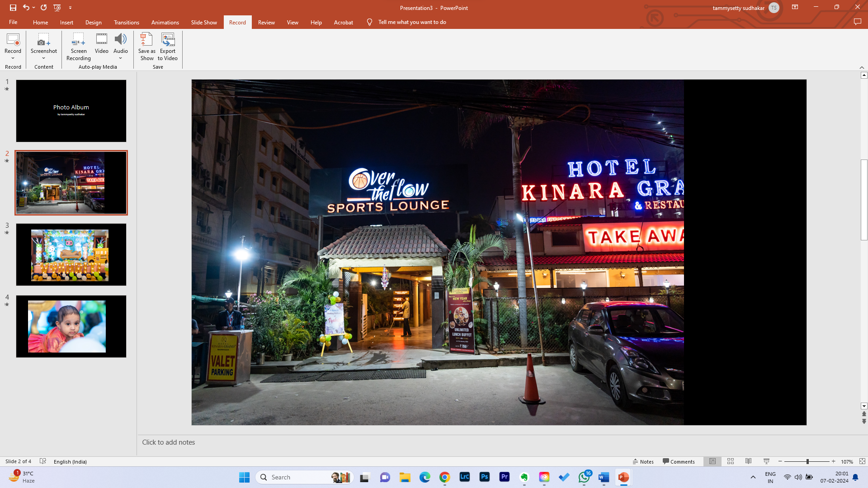Click the spell check icon in status bar
Screen dimensions: 868x488
tap(43, 461)
